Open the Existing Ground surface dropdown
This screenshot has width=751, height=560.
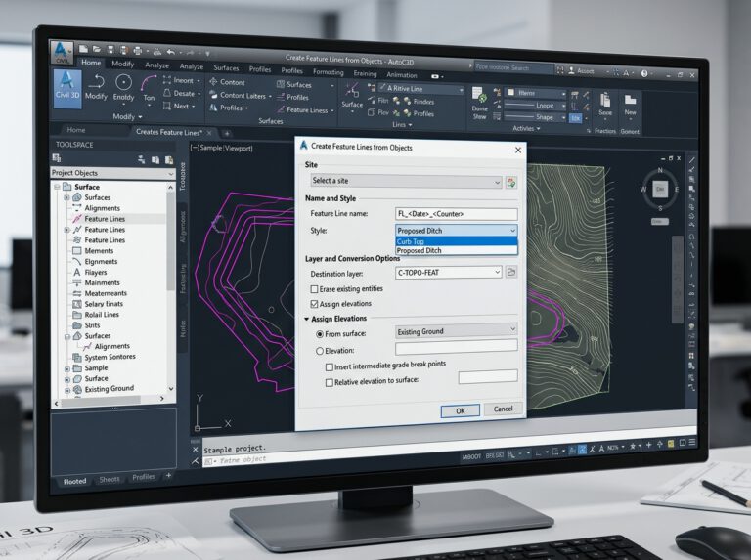pyautogui.click(x=456, y=330)
